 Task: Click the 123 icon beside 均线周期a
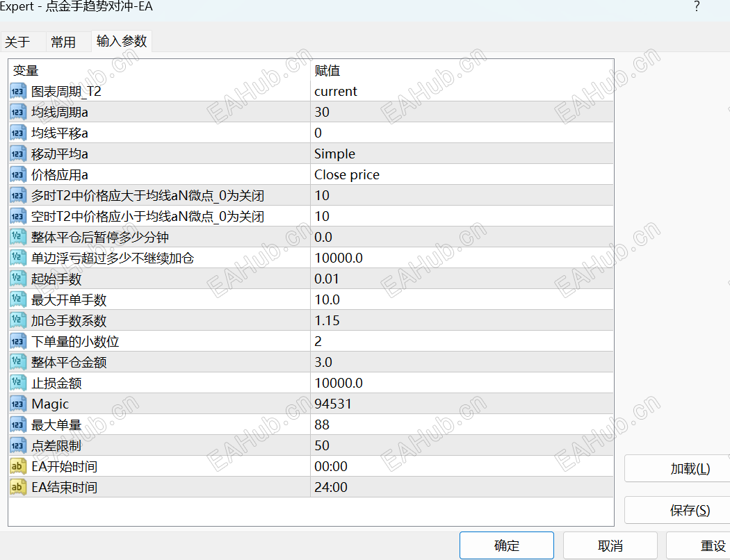(x=18, y=111)
